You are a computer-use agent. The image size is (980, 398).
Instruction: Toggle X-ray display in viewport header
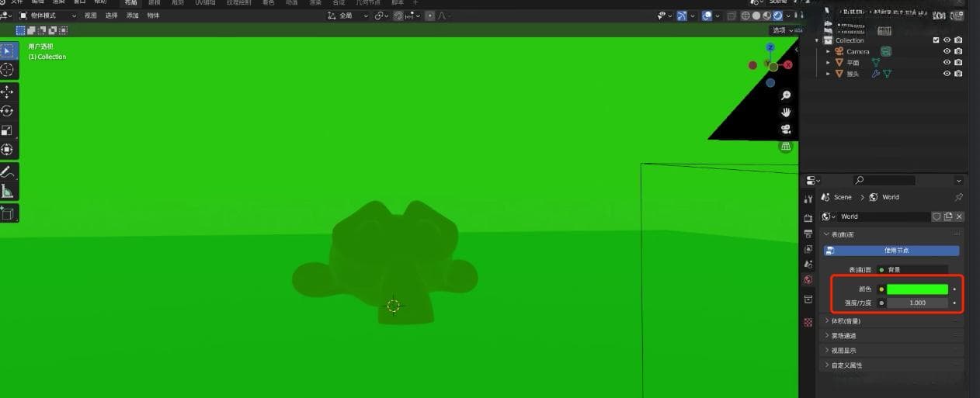(x=730, y=16)
